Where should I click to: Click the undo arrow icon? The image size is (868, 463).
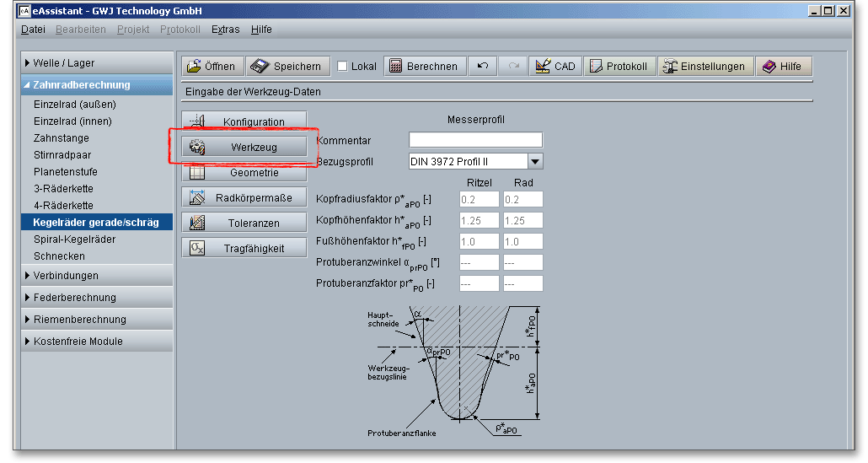pos(482,67)
